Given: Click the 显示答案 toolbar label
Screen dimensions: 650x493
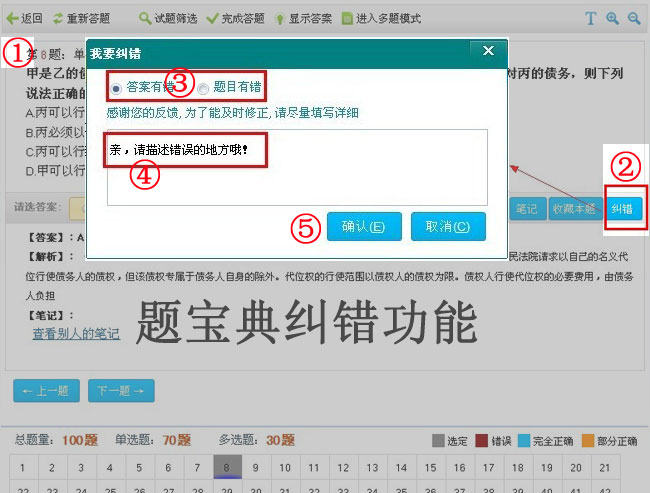Looking at the screenshot, I should coord(310,18).
